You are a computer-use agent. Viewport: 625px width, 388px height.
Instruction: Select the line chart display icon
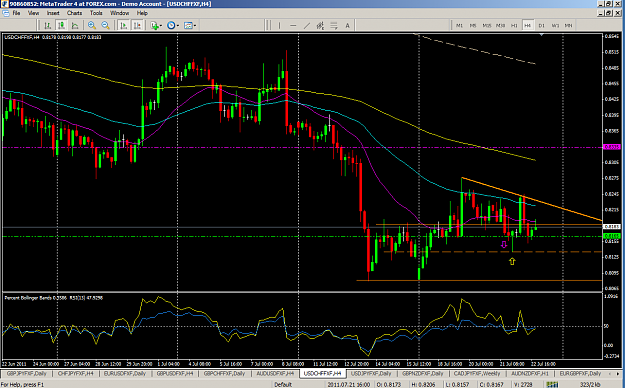click(x=75, y=26)
